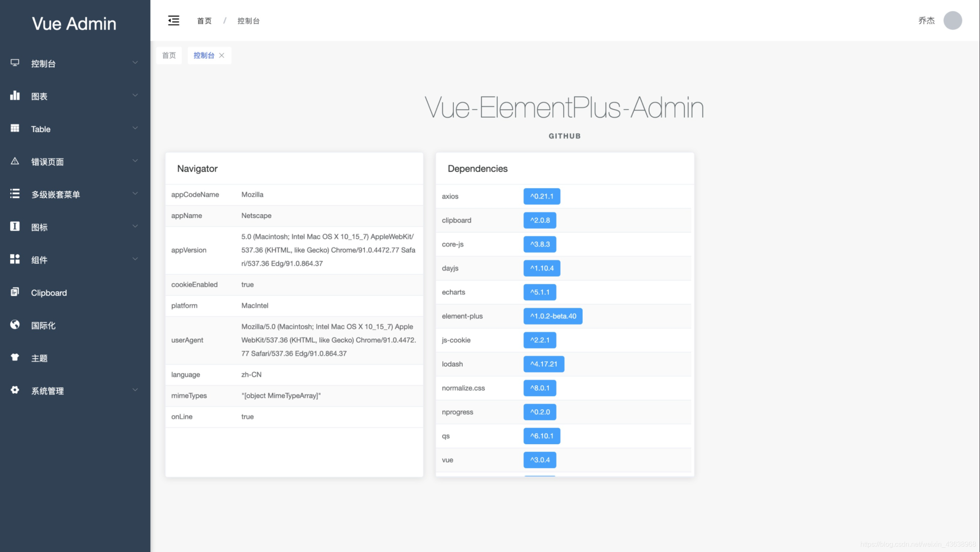Viewport: 980px width, 552px height.
Task: Click the username 乔杰 in header
Action: click(926, 20)
